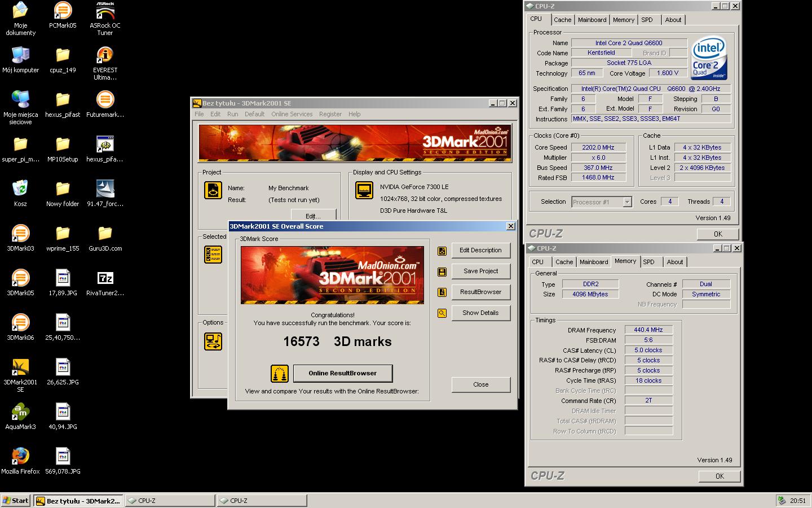Viewport: 812px width, 508px height.
Task: Open the Online Services menu
Action: click(x=292, y=114)
